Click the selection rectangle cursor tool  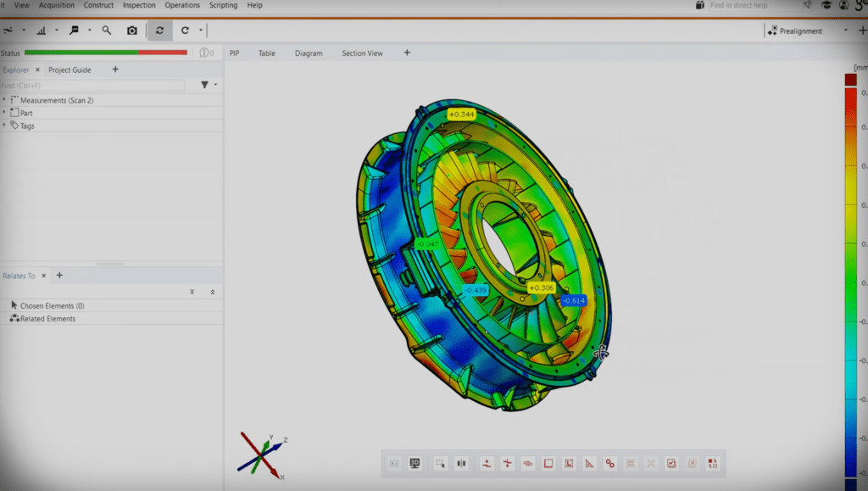click(x=440, y=464)
